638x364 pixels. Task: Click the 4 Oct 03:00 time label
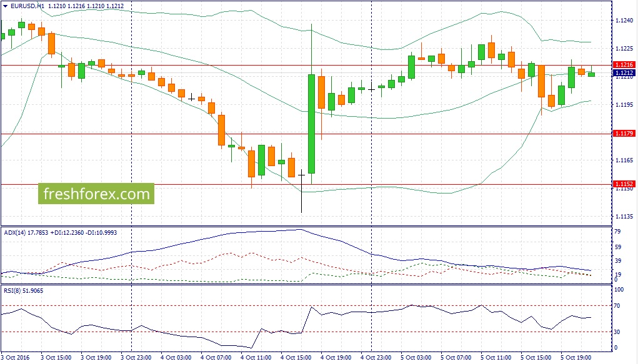(176, 358)
